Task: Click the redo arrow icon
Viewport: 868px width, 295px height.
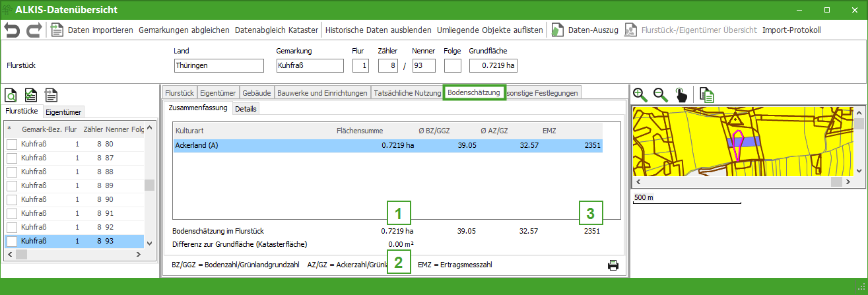Action: tap(34, 30)
